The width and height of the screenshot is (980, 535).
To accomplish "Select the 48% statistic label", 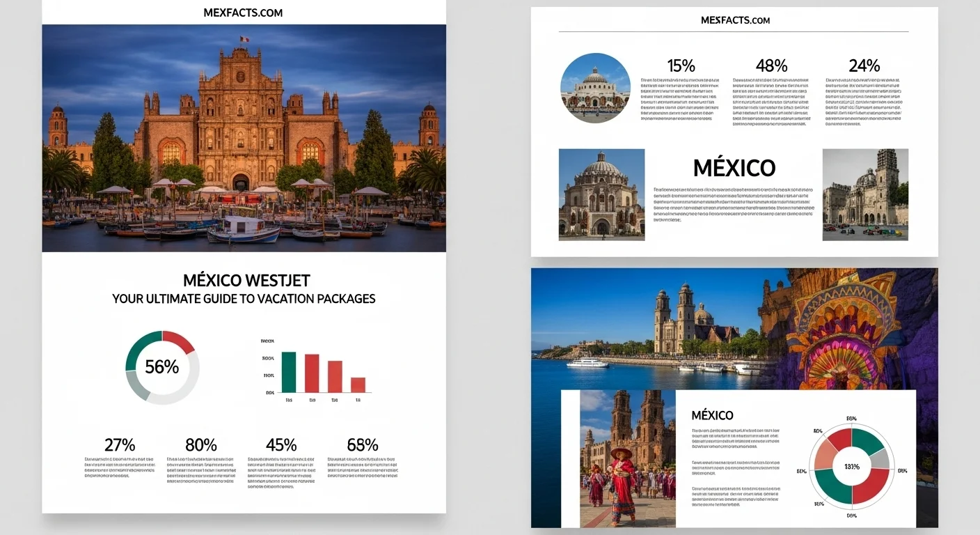I will click(x=772, y=65).
